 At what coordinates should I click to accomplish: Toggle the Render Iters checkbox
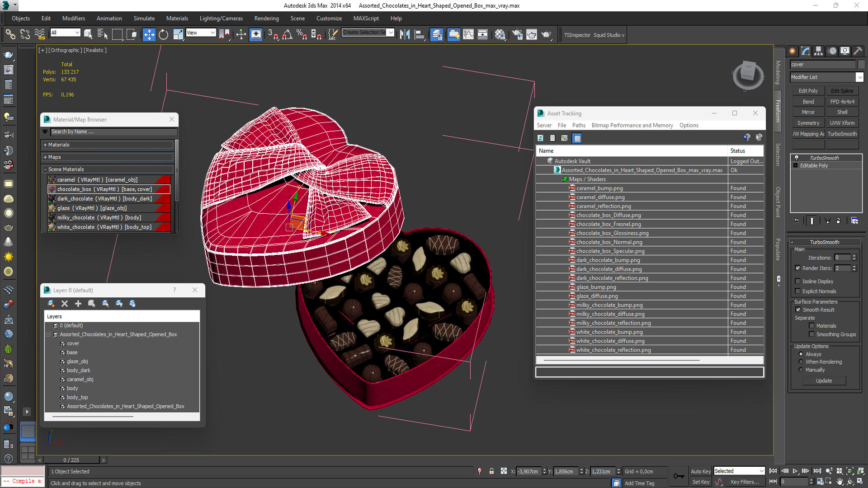(x=798, y=268)
